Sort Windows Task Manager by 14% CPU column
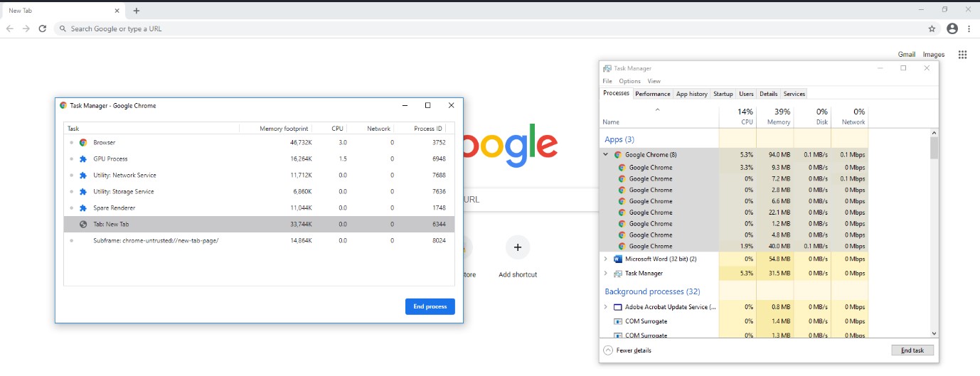 737,117
